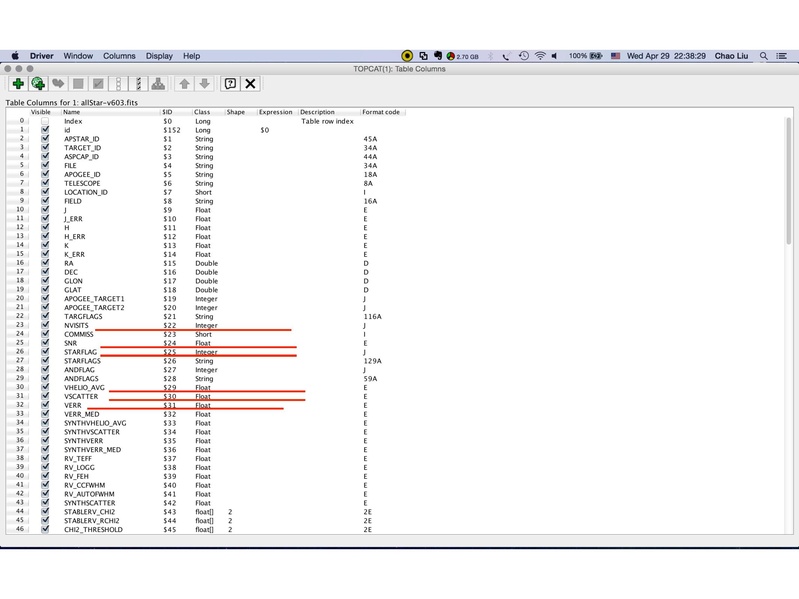
Task: Click the green plus New Synthetic Column icon
Action: click(18, 84)
